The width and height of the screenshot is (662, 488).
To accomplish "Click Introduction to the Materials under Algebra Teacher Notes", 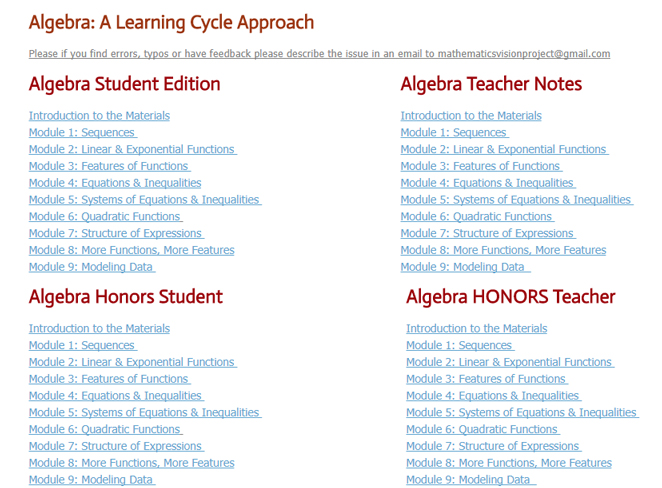I will (x=471, y=116).
